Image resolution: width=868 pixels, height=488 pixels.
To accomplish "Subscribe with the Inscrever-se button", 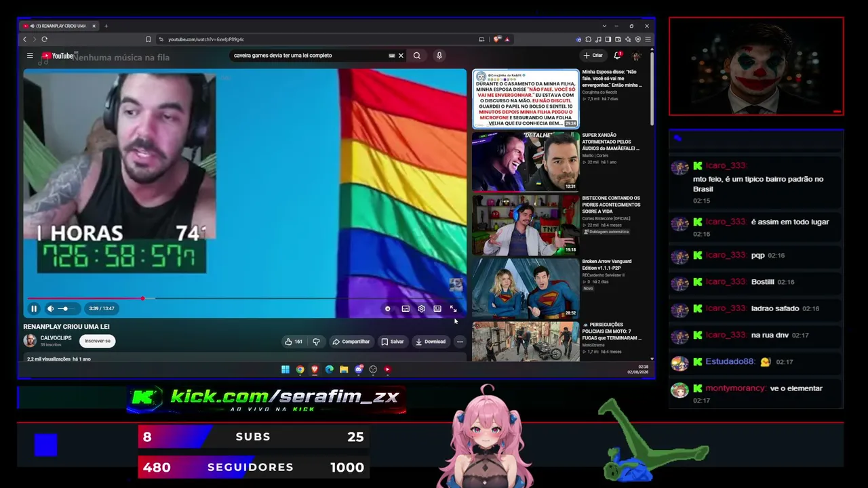I will (x=97, y=341).
